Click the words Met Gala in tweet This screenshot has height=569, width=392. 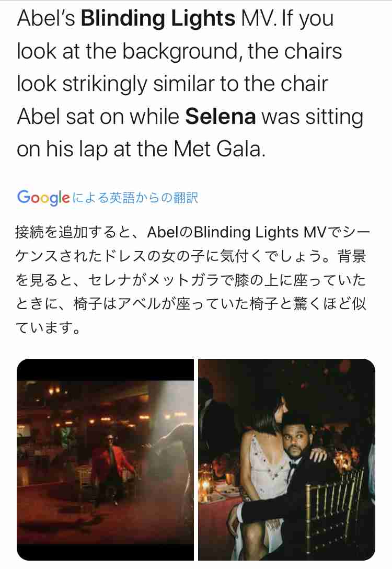[x=217, y=149]
